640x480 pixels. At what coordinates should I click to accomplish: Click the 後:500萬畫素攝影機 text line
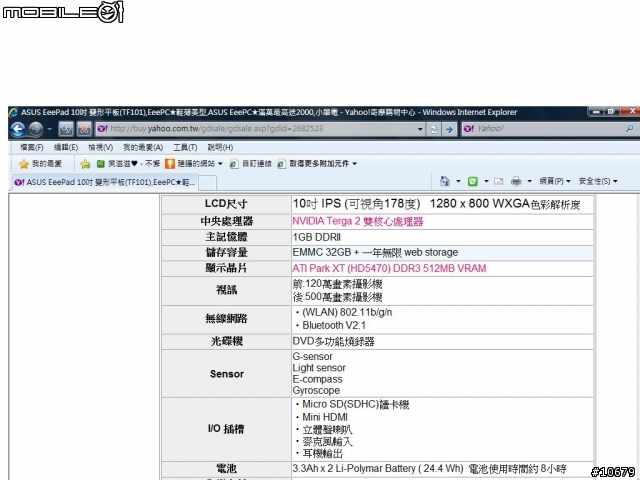point(337,297)
